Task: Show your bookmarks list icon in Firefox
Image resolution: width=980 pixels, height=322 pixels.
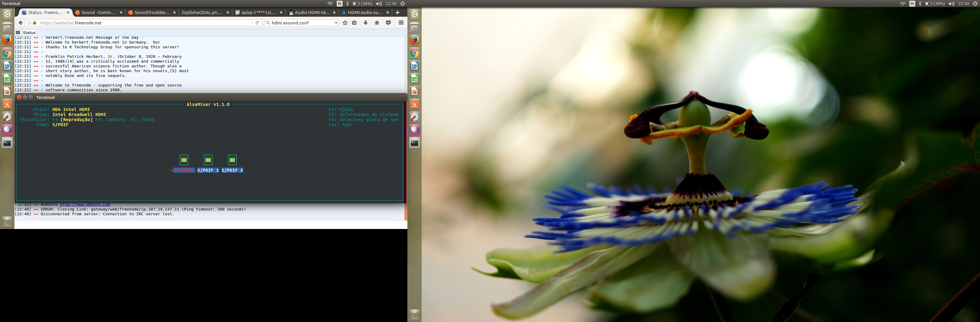Action: coord(355,23)
